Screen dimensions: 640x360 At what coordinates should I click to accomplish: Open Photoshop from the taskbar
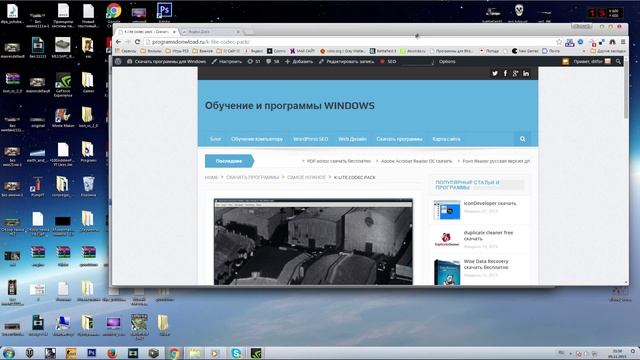tap(91, 353)
